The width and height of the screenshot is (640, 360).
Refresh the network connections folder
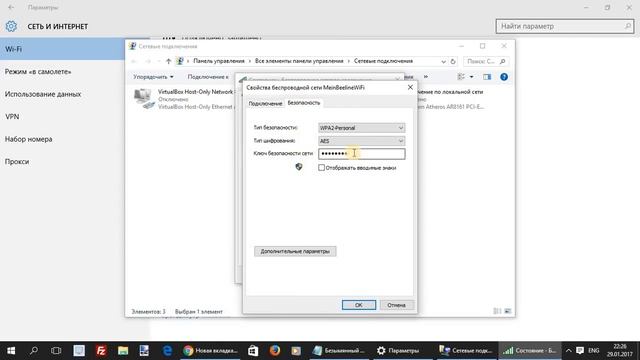point(453,62)
